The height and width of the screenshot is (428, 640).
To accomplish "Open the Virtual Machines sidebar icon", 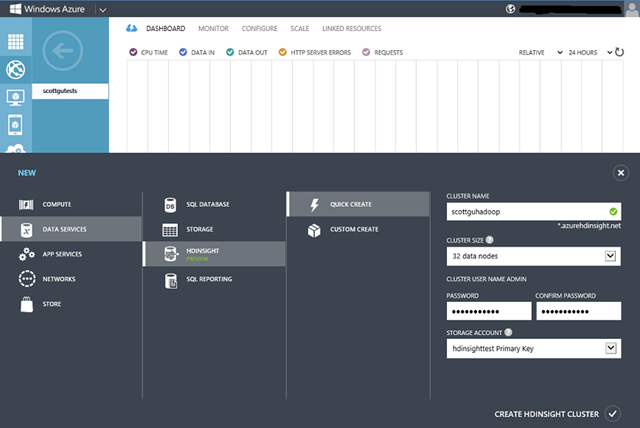I will pyautogui.click(x=16, y=98).
